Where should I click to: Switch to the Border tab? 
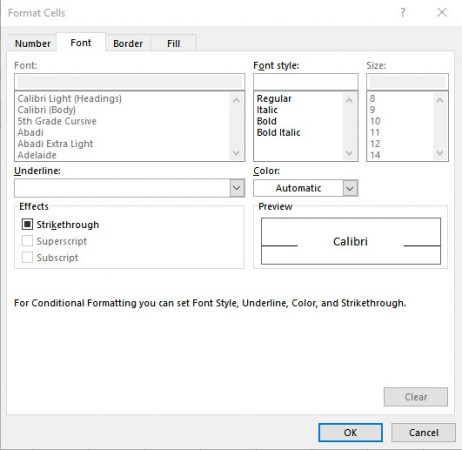[128, 43]
